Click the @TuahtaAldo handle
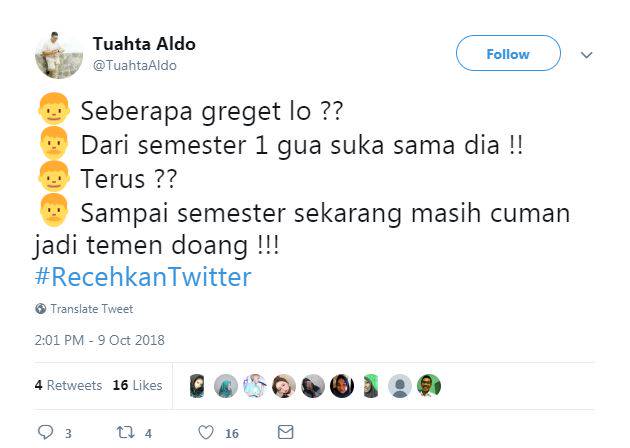Image resolution: width=630 pixels, height=448 pixels. (x=135, y=65)
